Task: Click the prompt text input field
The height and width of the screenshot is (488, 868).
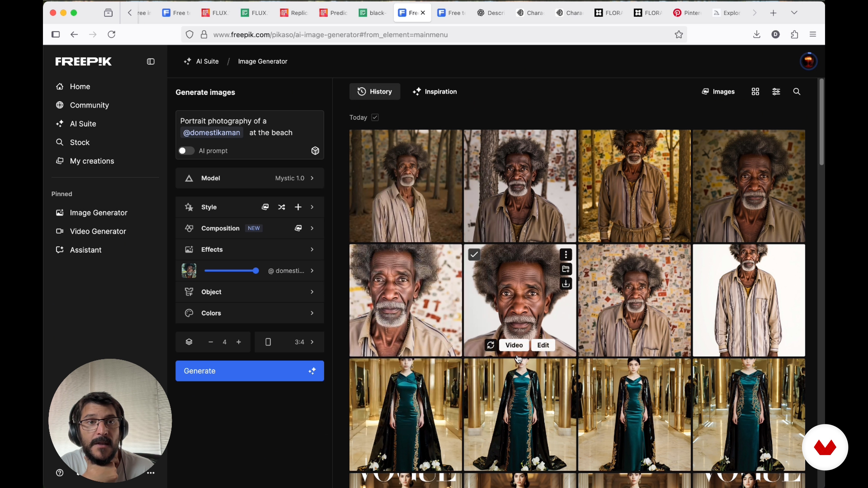Action: (x=250, y=127)
